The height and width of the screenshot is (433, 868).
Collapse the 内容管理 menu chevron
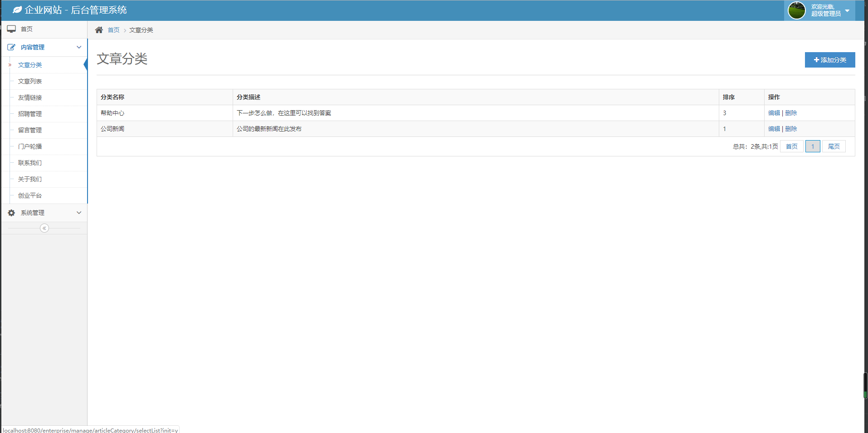[79, 47]
